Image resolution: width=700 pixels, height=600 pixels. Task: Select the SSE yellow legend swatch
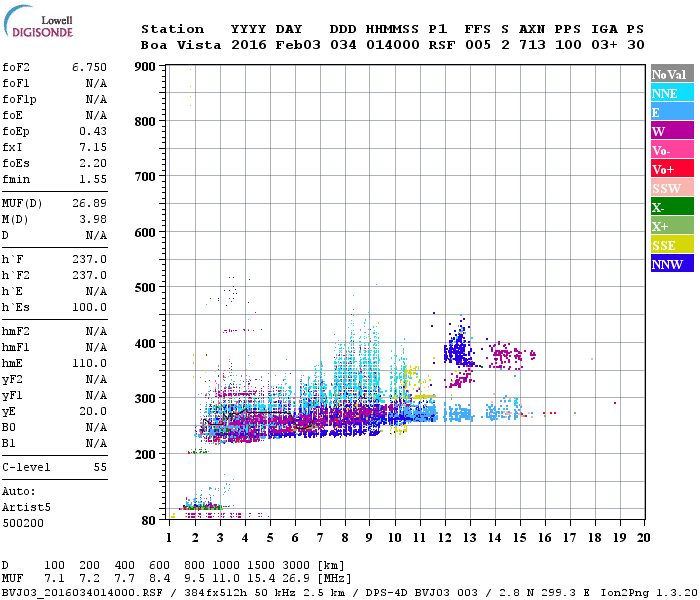(x=672, y=245)
